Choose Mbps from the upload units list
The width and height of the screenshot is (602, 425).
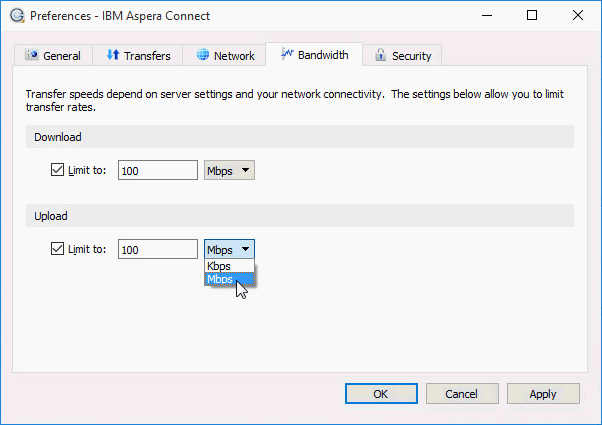(x=219, y=280)
